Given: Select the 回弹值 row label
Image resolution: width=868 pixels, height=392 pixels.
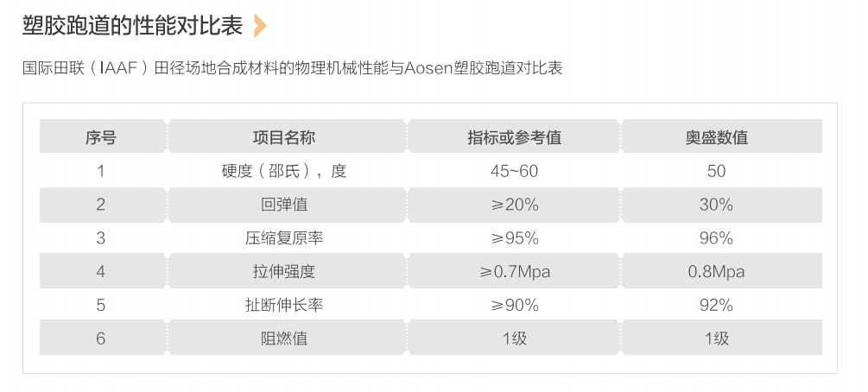Looking at the screenshot, I should (284, 205).
